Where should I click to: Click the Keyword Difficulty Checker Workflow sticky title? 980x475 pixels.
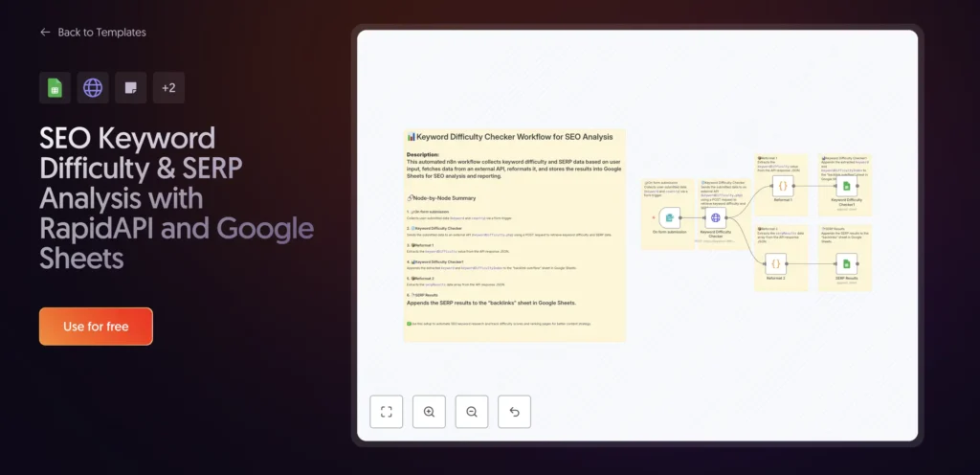[510, 136]
